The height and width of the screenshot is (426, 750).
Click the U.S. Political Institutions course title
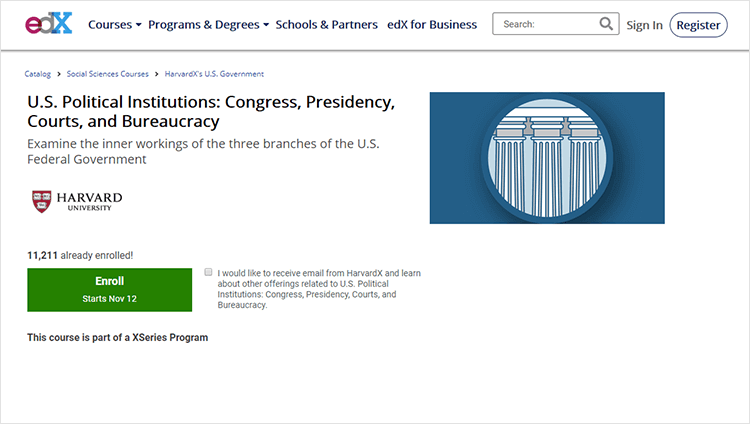[x=211, y=111]
